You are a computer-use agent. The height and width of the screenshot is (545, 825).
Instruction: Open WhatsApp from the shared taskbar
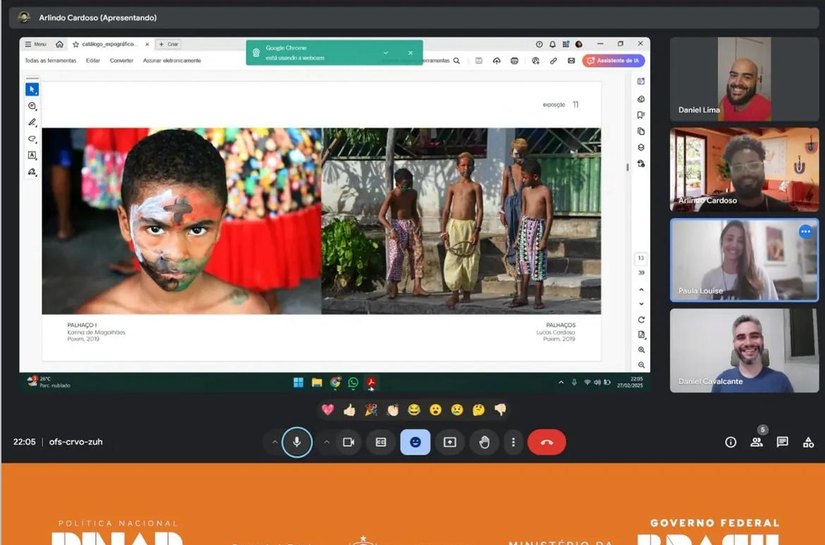[353, 382]
